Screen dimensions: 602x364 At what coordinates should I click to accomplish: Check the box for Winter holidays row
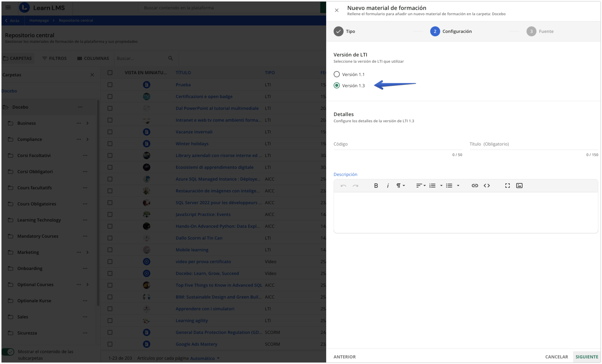coord(110,144)
